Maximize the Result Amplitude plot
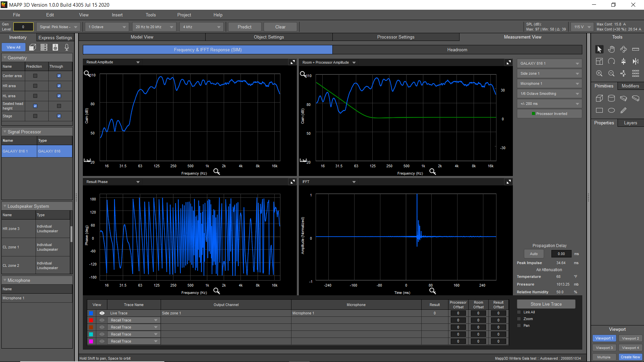 (293, 62)
